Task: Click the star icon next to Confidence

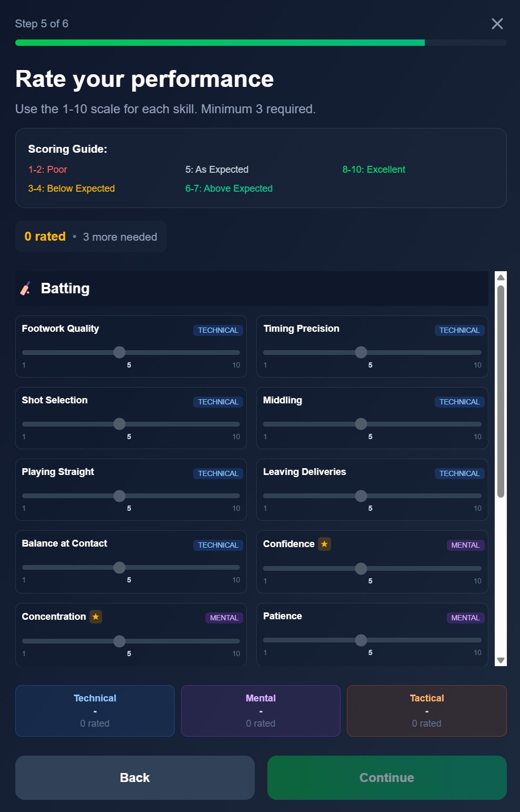Action: pos(324,543)
